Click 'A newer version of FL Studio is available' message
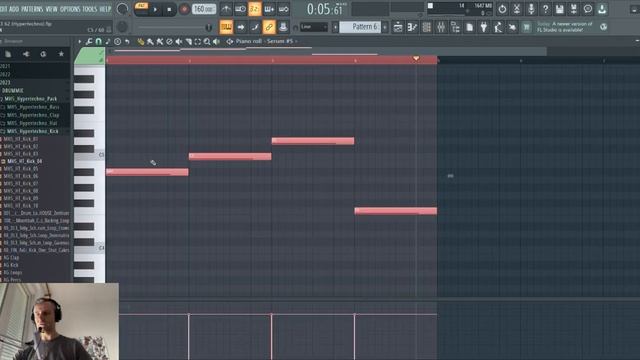Screen dimensions: 640x360 (x=564, y=27)
